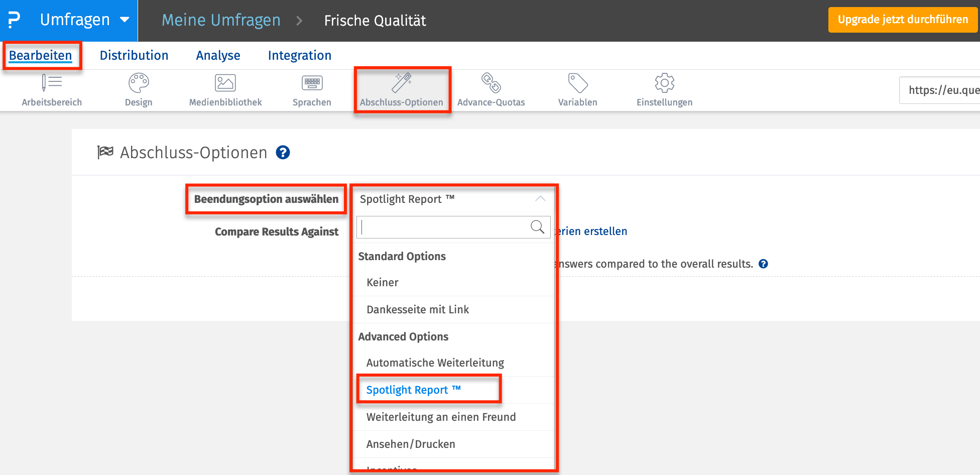The height and width of the screenshot is (475, 980).
Task: Expand the Umfragen product menu arrow
Action: tap(125, 20)
